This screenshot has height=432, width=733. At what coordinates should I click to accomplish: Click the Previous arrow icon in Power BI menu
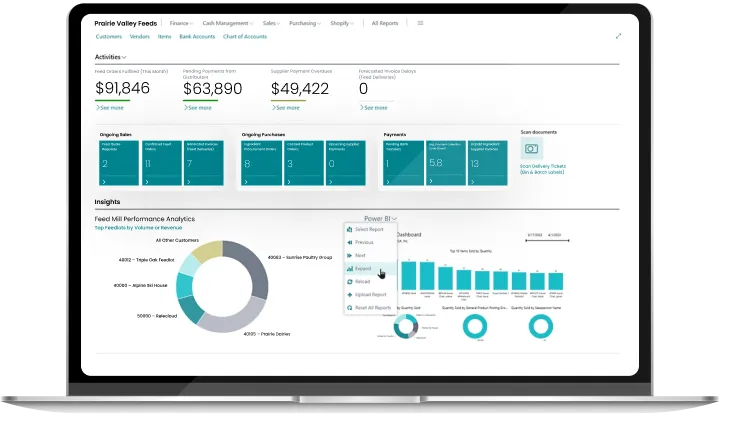(x=349, y=242)
